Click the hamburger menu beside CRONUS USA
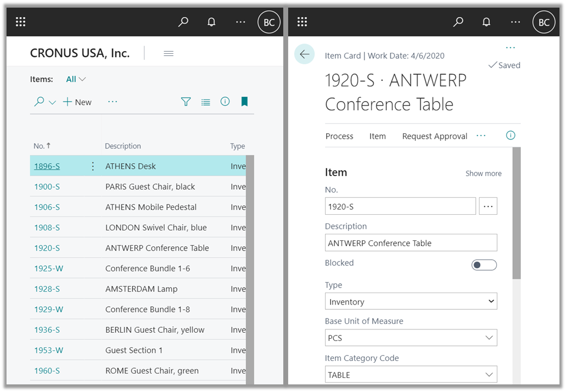This screenshot has height=392, width=566. coord(169,53)
